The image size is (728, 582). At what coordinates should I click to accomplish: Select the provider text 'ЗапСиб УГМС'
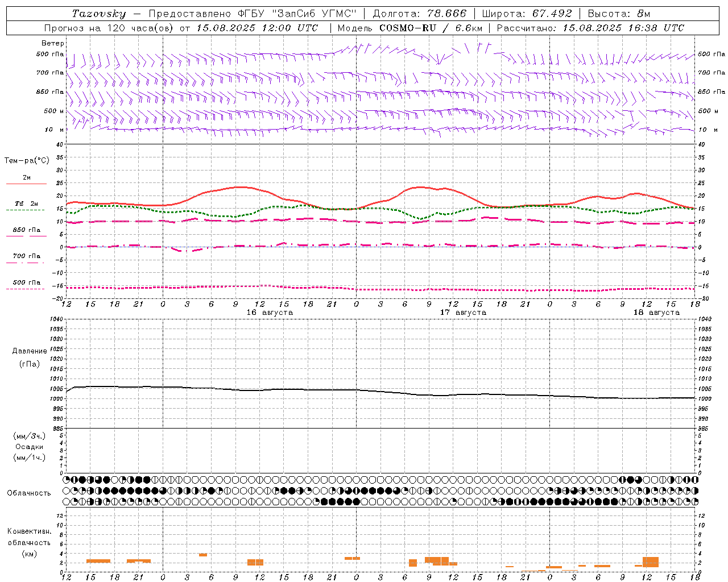(x=314, y=14)
